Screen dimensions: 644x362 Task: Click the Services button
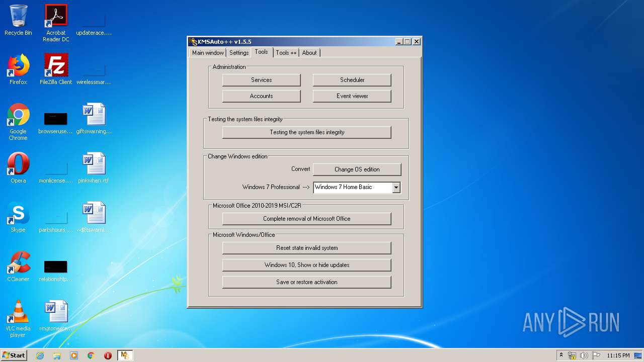tap(262, 80)
